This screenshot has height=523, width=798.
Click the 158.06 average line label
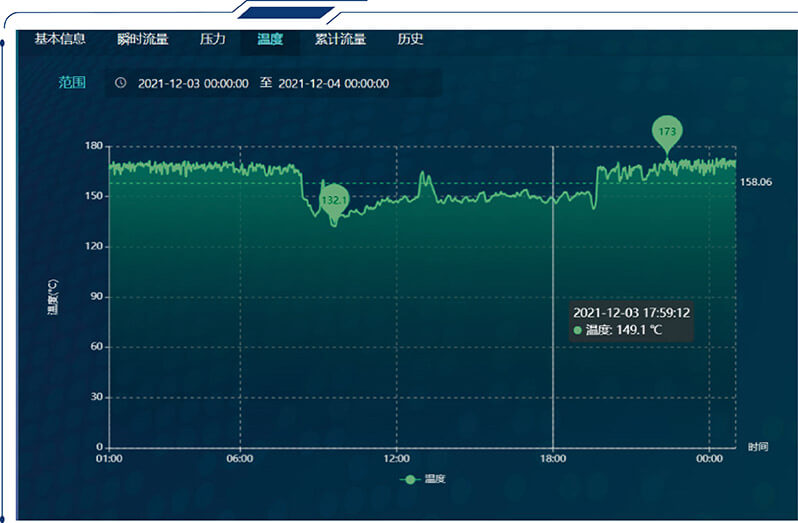756,182
